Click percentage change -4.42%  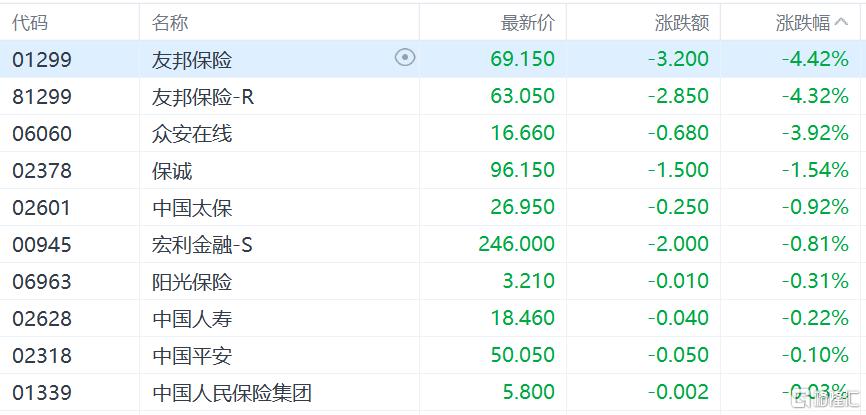pyautogui.click(x=815, y=59)
